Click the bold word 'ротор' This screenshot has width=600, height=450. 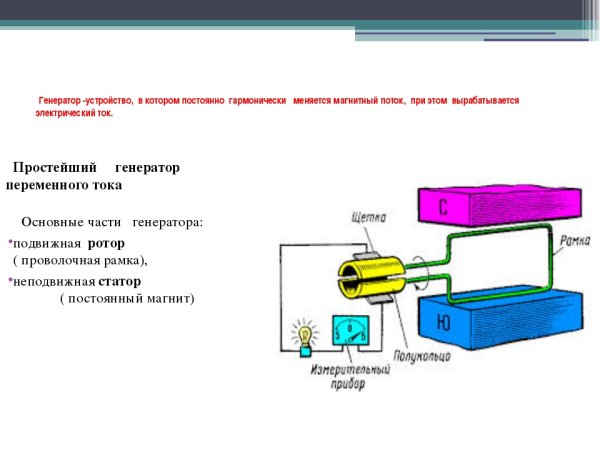pos(107,243)
